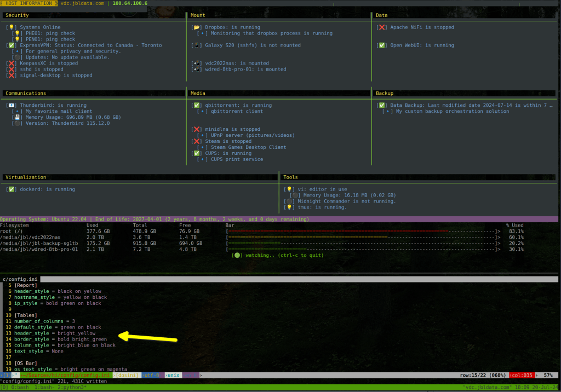Click the IP address 100.64.100.6

[x=130, y=3]
